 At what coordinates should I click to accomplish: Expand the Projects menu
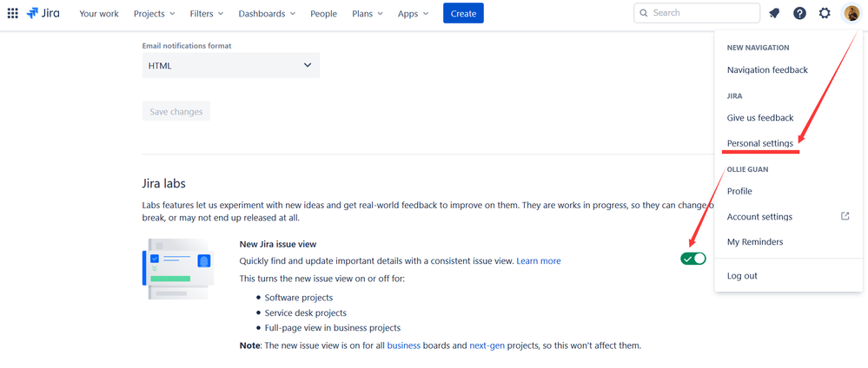[x=155, y=14]
